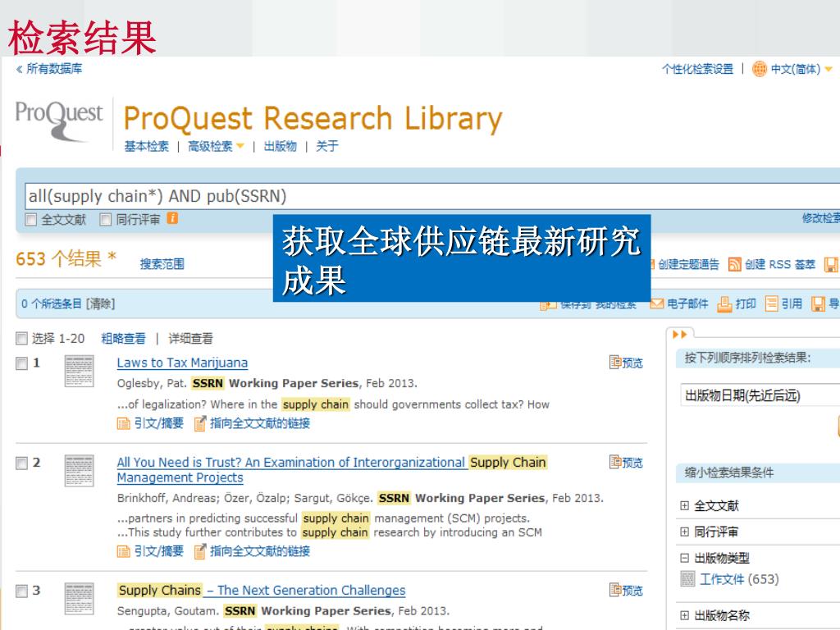Open document thumbnail for result 3
The width and height of the screenshot is (840, 630).
click(79, 598)
